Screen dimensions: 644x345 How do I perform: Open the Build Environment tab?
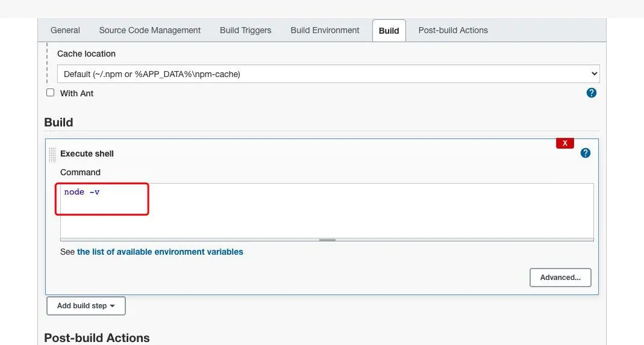coord(325,30)
